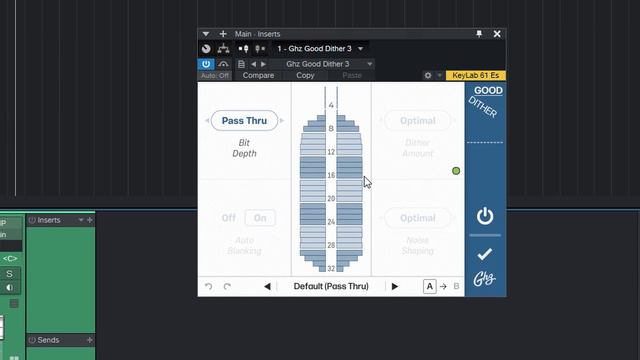Viewport: 640px width, 360px height.
Task: Load the previous preset in host header
Action: coord(253,64)
